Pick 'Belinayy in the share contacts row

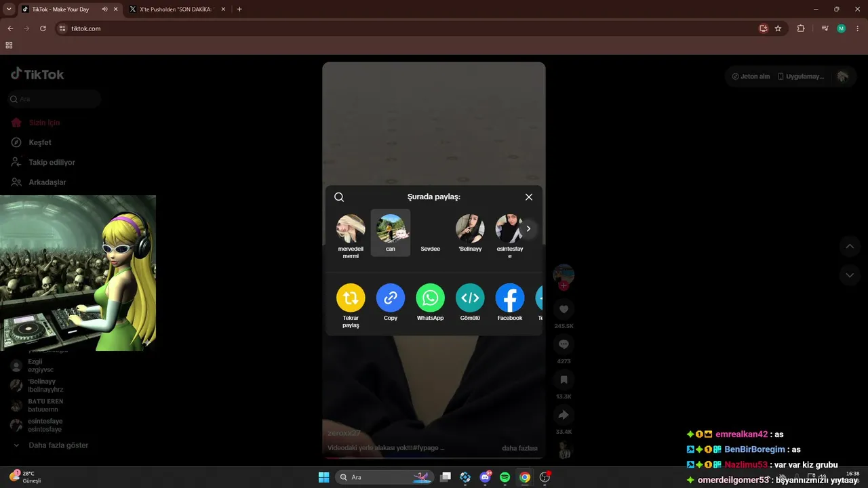pyautogui.click(x=470, y=234)
